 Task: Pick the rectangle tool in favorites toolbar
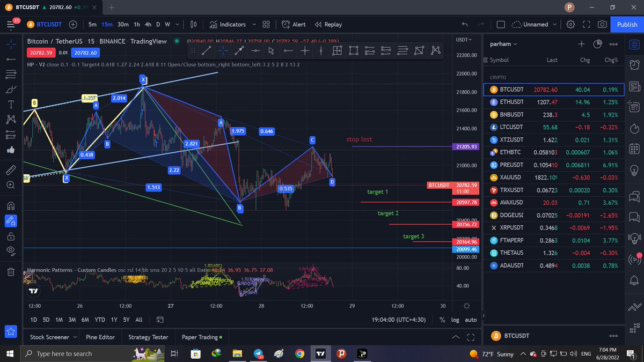click(353, 50)
